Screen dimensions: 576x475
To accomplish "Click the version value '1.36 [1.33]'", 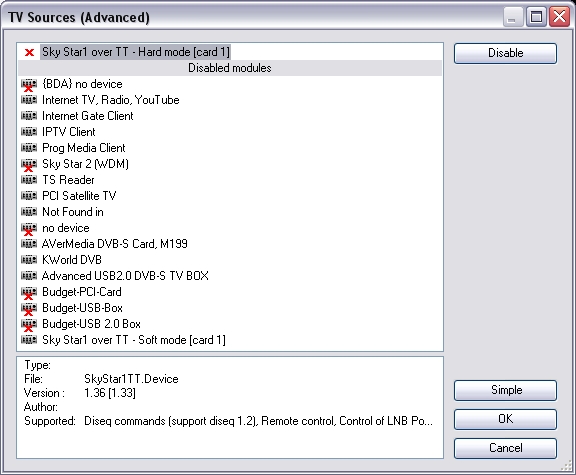I will coord(110,393).
